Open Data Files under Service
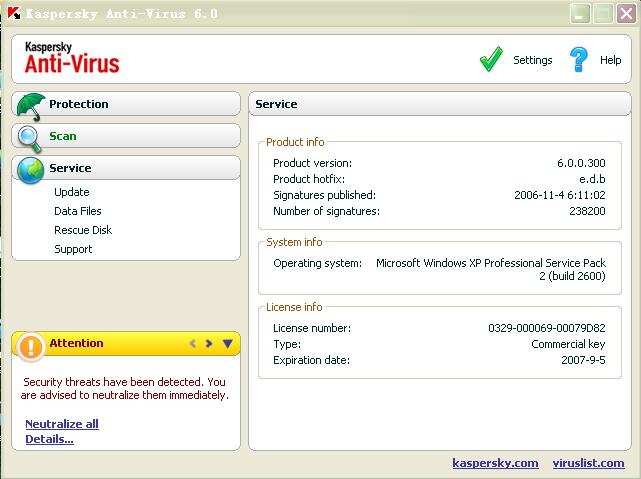The width and height of the screenshot is (641, 479). coord(78,211)
